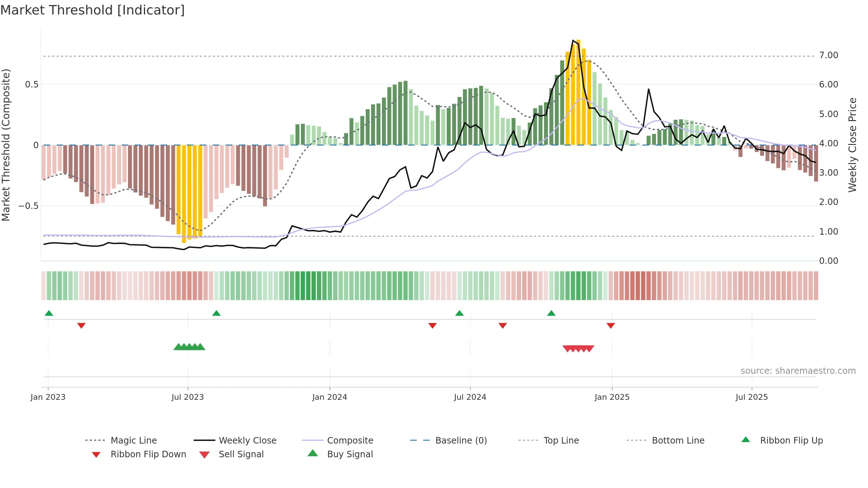This screenshot has width=868, height=488.
Task: Click the Ribbon Flip Up marker near Oct 2024
Action: click(551, 313)
